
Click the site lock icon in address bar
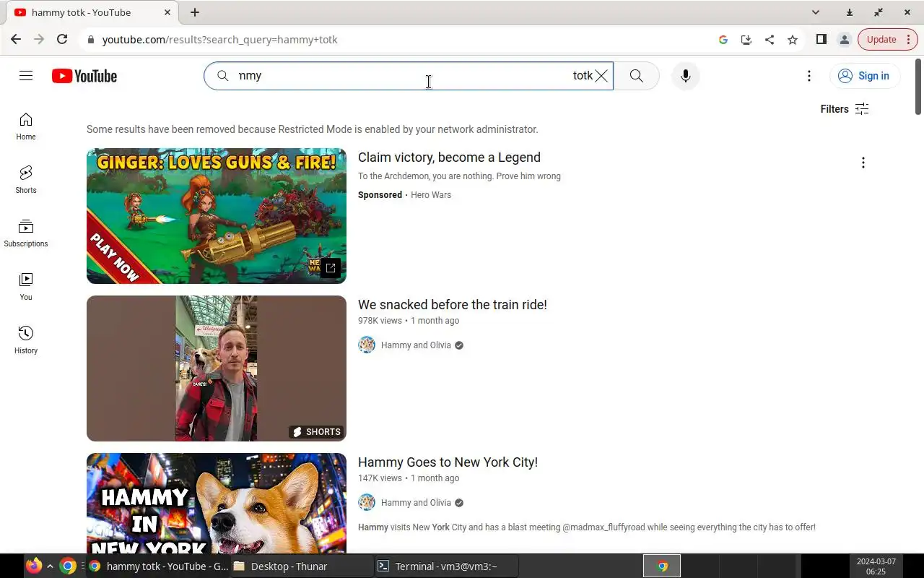click(91, 40)
